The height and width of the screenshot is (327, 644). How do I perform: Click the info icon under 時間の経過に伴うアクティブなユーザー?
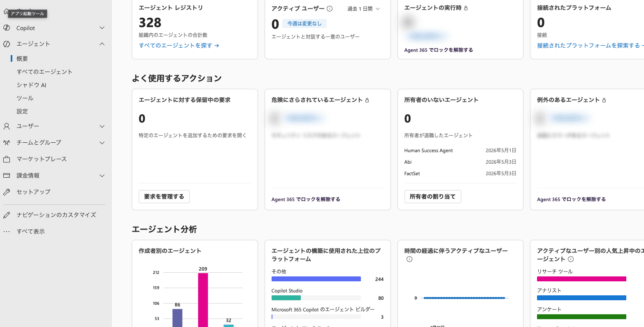tap(409, 259)
